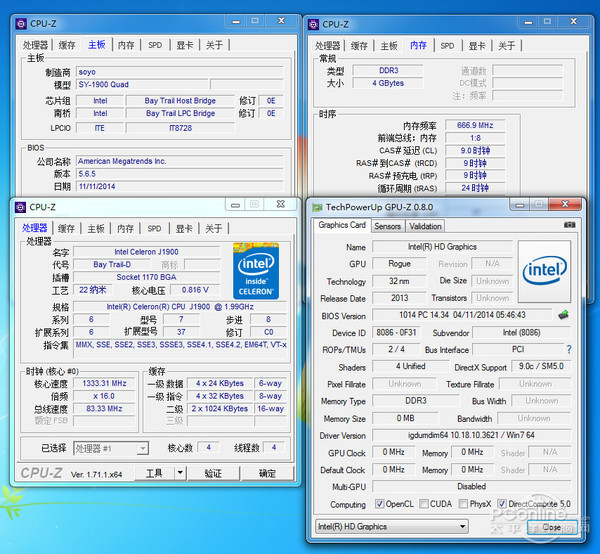
Task: Click the Close button in GPU-Z
Action: pyautogui.click(x=551, y=527)
